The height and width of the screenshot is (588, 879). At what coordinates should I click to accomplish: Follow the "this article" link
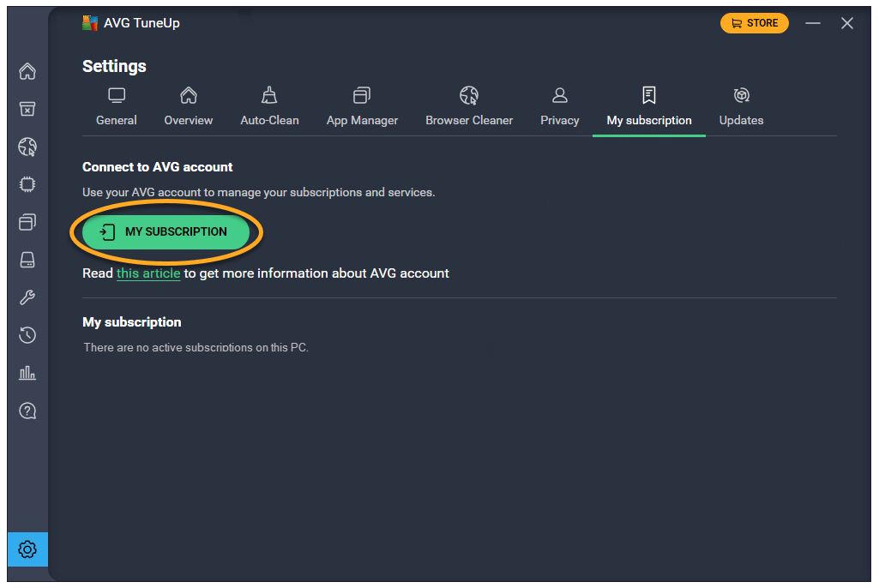pos(148,273)
